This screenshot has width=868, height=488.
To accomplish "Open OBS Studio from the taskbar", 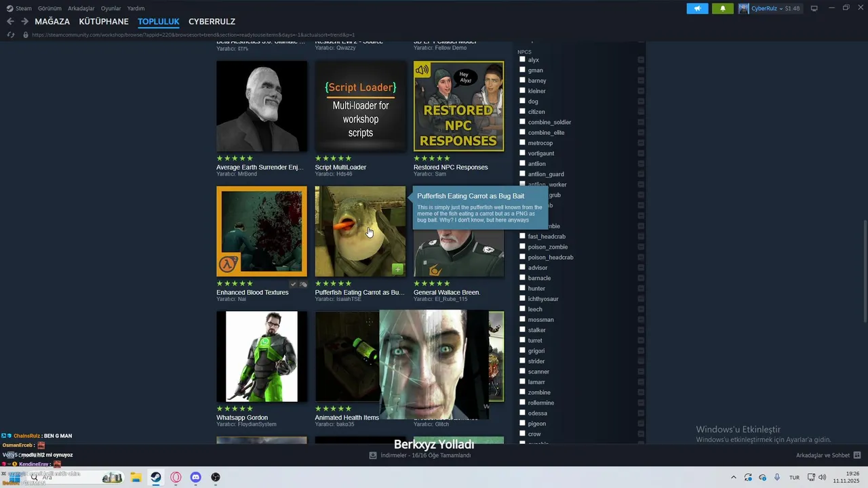I will 216,477.
